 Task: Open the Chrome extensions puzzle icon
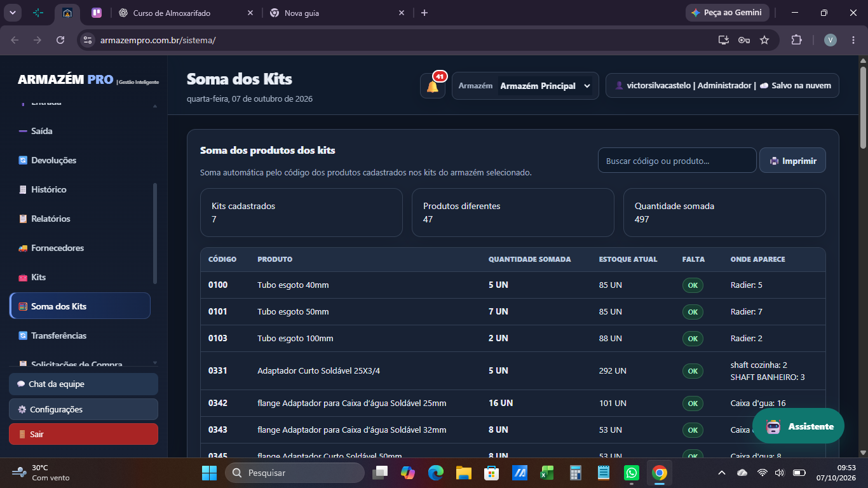[796, 40]
